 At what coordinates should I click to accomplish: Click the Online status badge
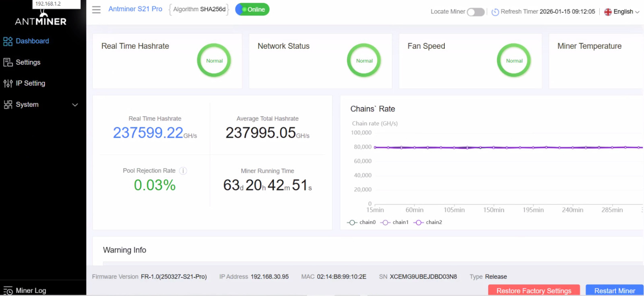pyautogui.click(x=252, y=9)
